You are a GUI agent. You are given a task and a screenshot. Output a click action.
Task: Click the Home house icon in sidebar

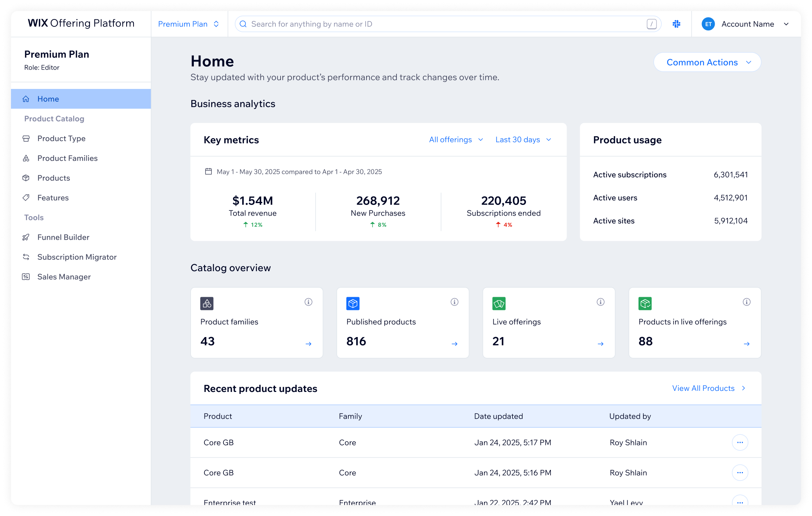coord(26,99)
